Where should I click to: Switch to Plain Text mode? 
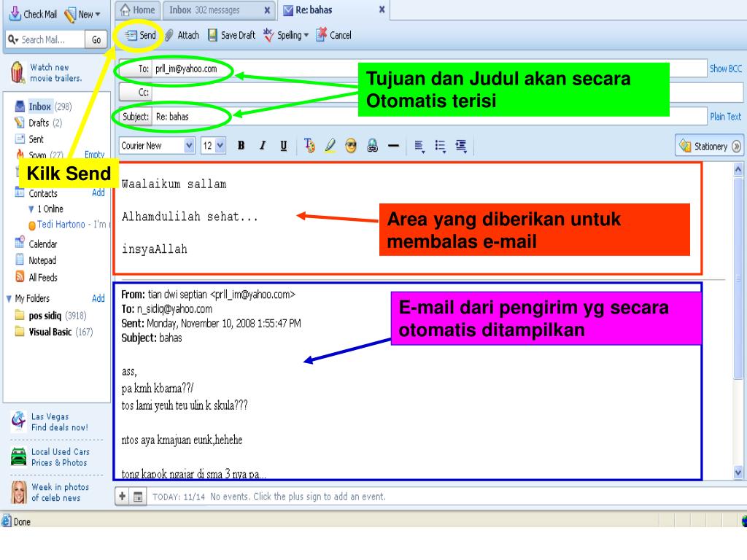pos(726,117)
